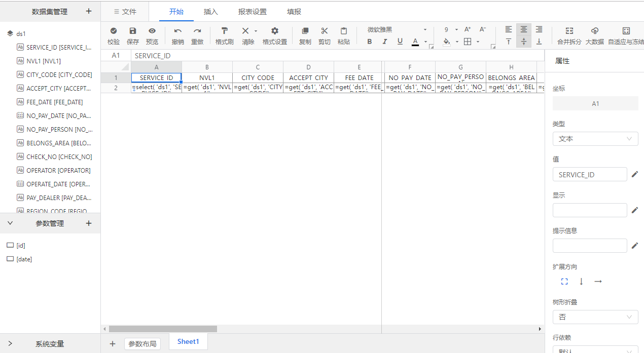Switch to the 报表设置 tab
The width and height of the screenshot is (644, 353).
point(253,11)
